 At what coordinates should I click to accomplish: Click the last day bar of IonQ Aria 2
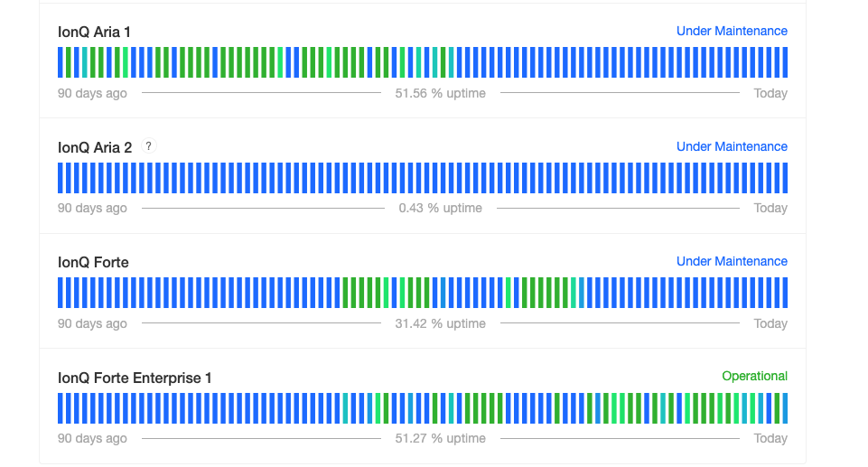pyautogui.click(x=785, y=178)
